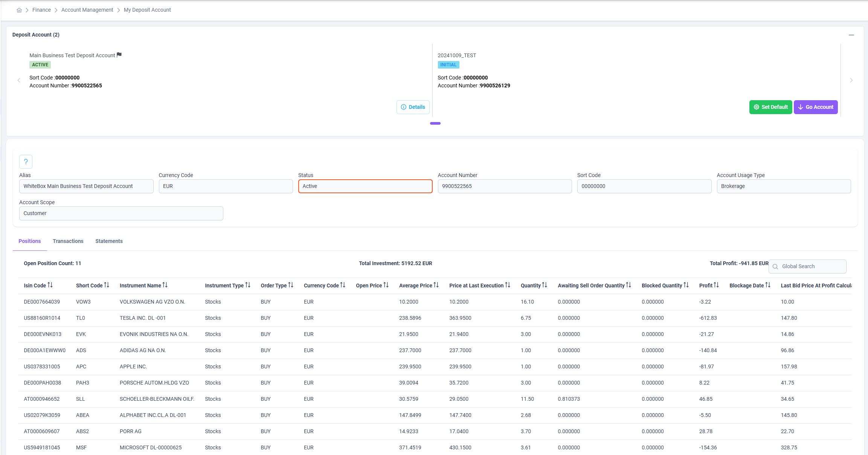Click the Set Default button
868x455 pixels.
click(770, 107)
